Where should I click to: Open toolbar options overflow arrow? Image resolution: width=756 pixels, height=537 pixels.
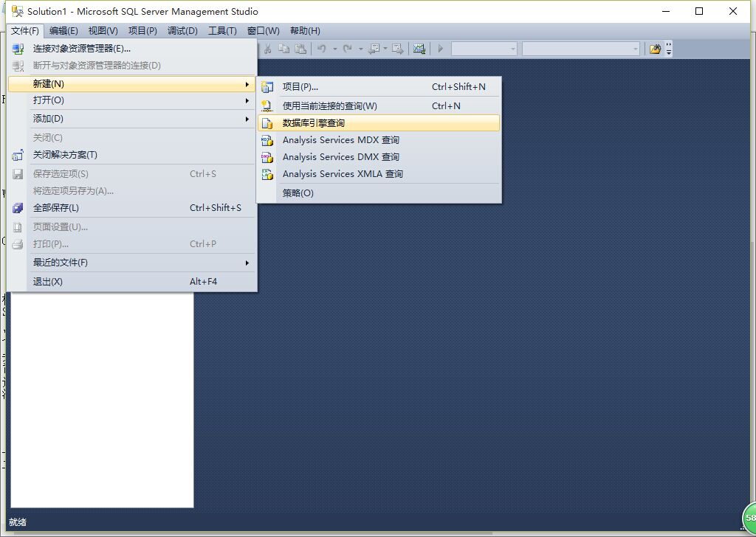[x=669, y=49]
